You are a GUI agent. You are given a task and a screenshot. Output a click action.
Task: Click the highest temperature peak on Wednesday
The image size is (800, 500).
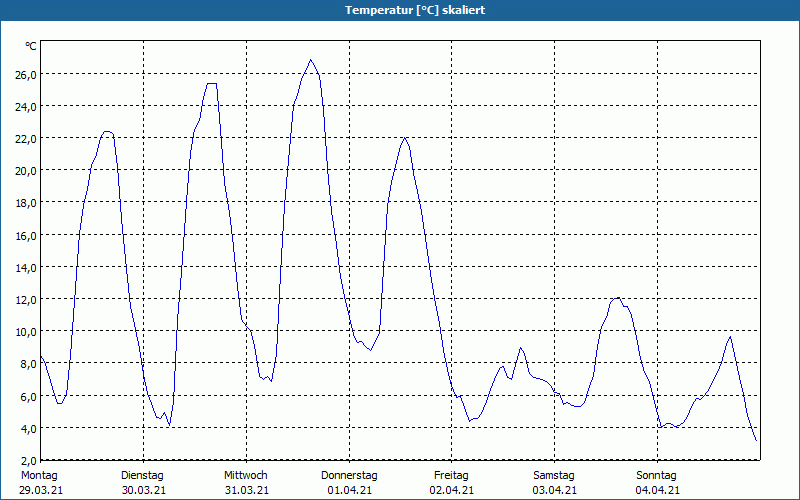tap(310, 60)
